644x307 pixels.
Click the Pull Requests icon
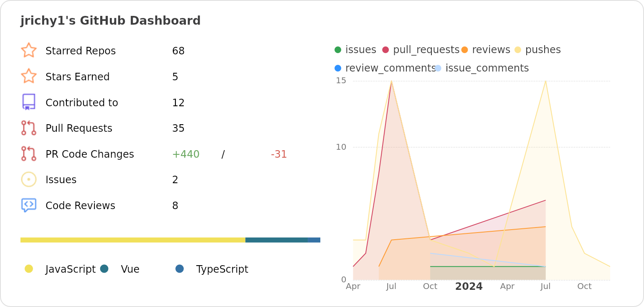pos(29,128)
